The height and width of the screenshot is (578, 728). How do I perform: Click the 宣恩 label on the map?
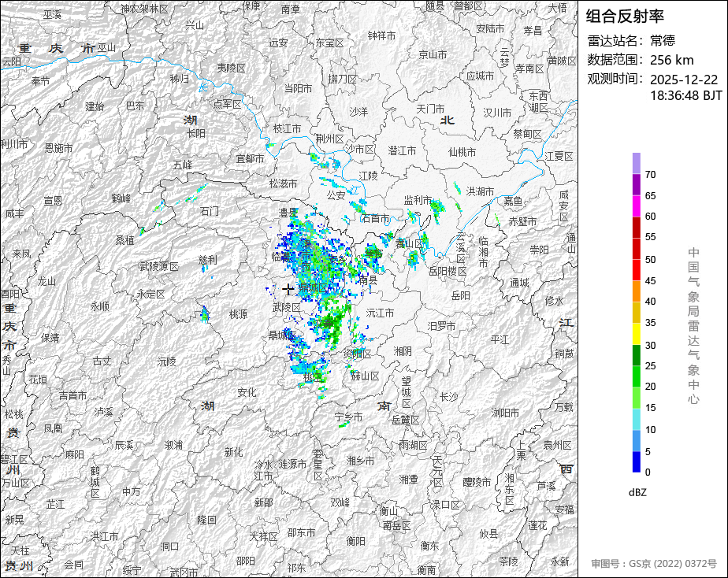tap(53, 200)
